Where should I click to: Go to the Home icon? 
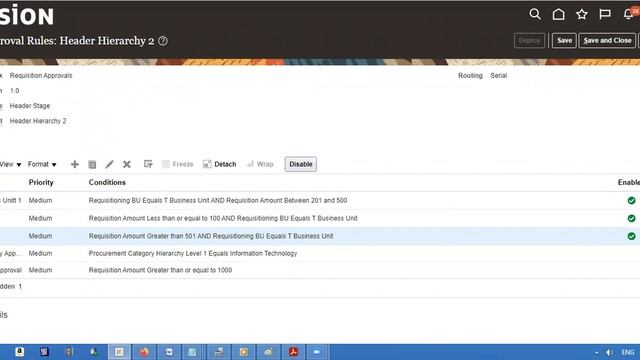coord(558,14)
